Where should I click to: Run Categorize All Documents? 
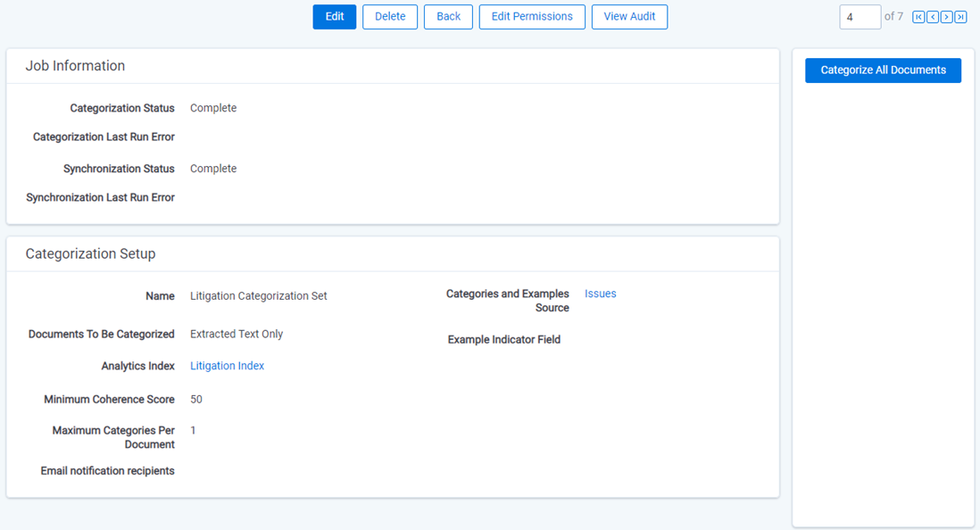click(x=883, y=70)
